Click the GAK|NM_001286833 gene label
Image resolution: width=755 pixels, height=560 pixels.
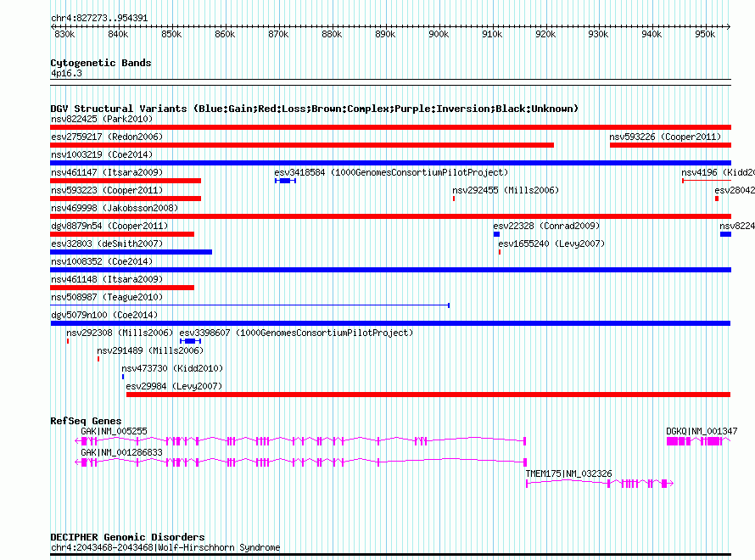122,452
